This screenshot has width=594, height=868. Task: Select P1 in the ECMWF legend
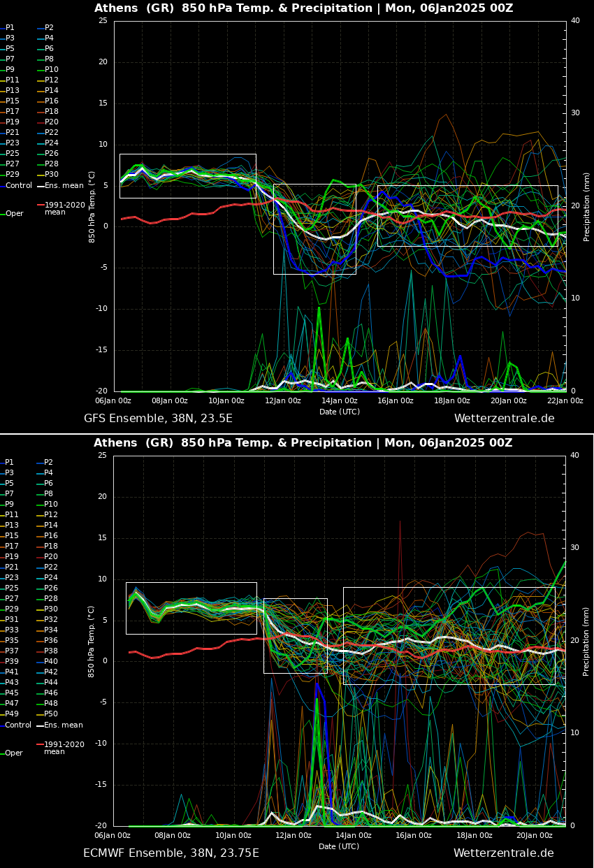pyautogui.click(x=10, y=463)
